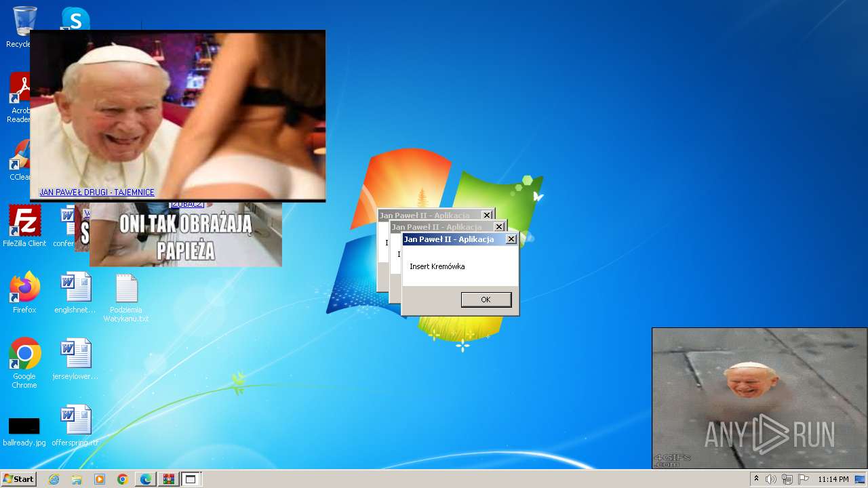Image resolution: width=868 pixels, height=488 pixels.
Task: Select the FileZilla Client desktop shortcut
Action: pos(24,226)
